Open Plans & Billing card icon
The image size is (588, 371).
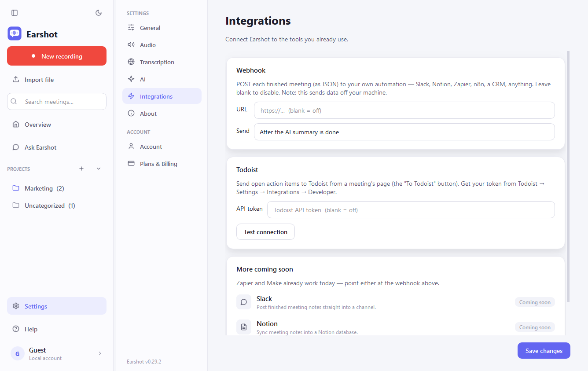point(131,163)
